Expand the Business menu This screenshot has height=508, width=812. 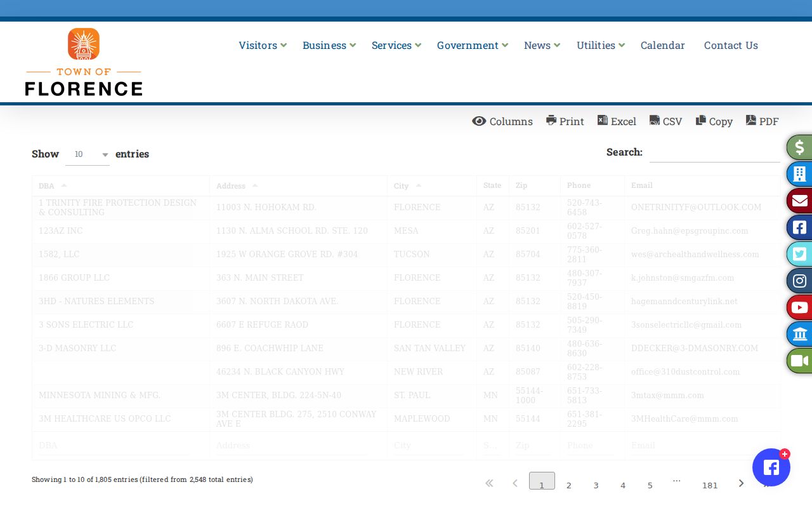[329, 45]
